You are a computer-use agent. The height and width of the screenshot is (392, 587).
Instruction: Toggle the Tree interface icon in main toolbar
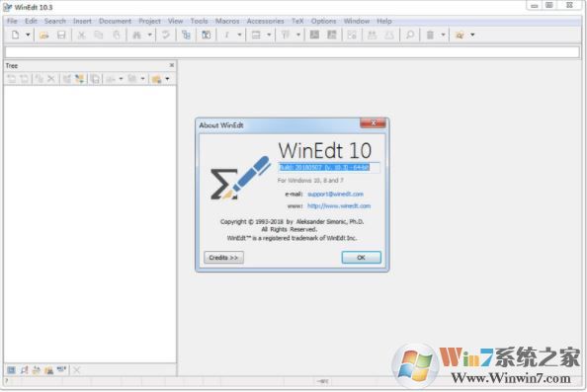click(x=186, y=36)
